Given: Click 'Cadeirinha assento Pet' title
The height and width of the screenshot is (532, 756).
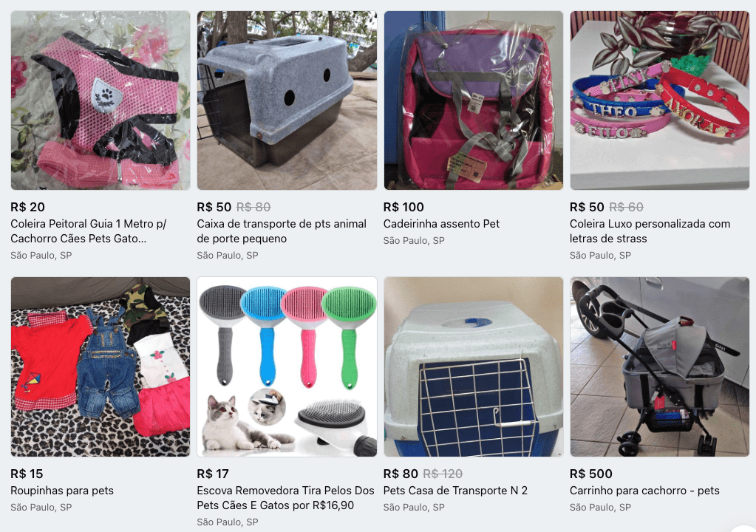Looking at the screenshot, I should coord(441,224).
